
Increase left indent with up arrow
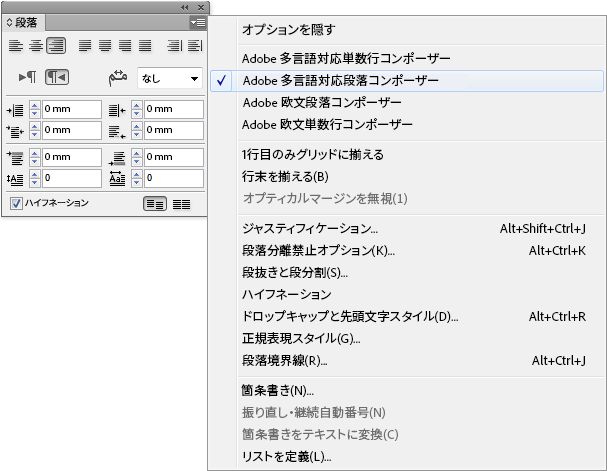point(35,105)
